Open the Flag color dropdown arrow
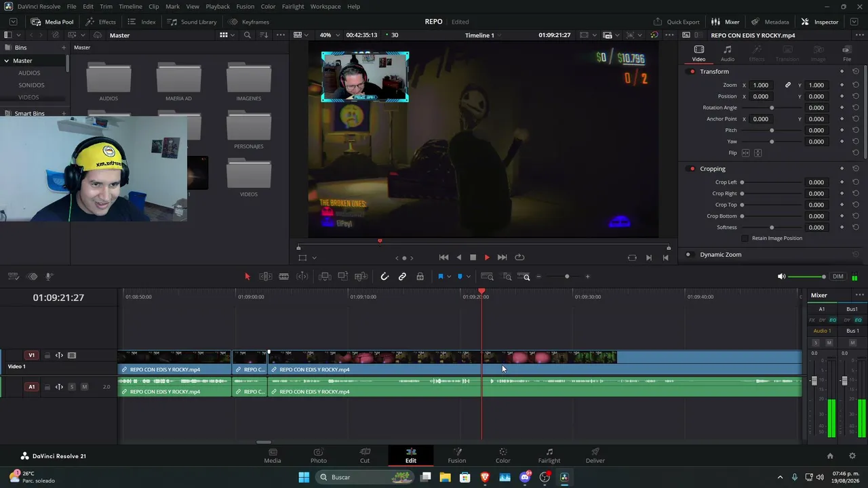 coord(449,277)
